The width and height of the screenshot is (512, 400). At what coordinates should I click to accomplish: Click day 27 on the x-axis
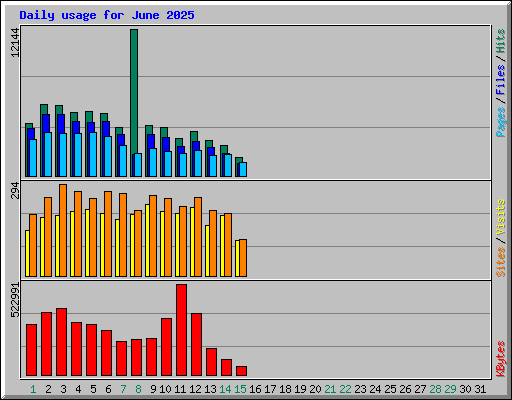pos(420,389)
